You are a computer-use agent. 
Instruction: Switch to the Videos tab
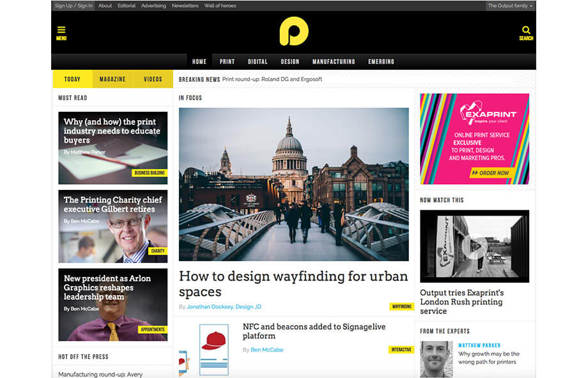coord(153,79)
